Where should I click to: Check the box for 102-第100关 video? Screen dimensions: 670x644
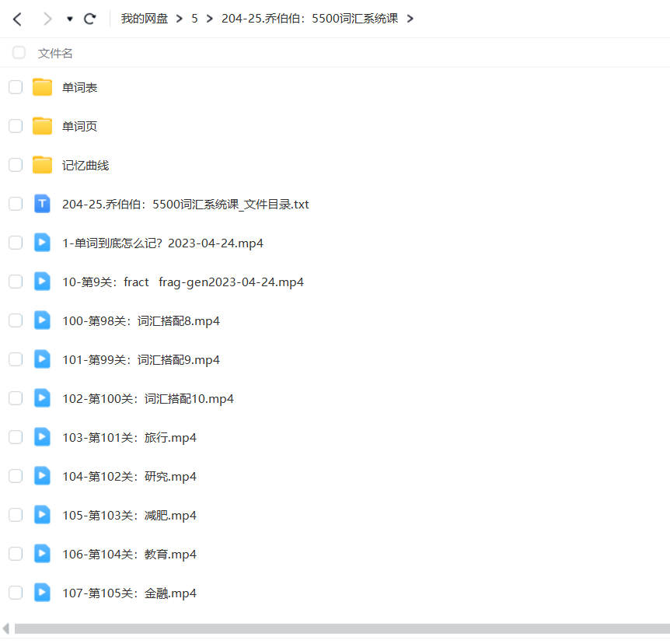(x=16, y=398)
